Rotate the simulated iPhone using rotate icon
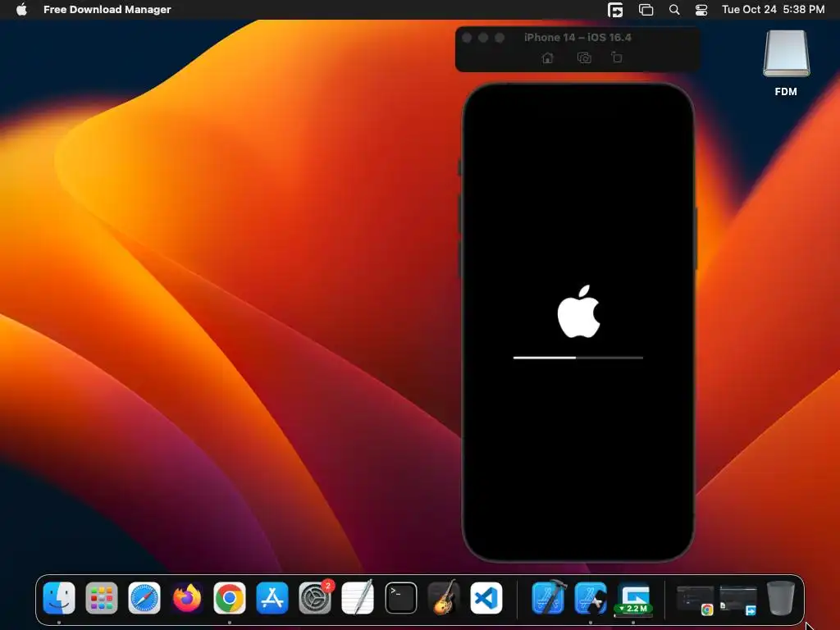Image resolution: width=840 pixels, height=630 pixels. pos(617,57)
